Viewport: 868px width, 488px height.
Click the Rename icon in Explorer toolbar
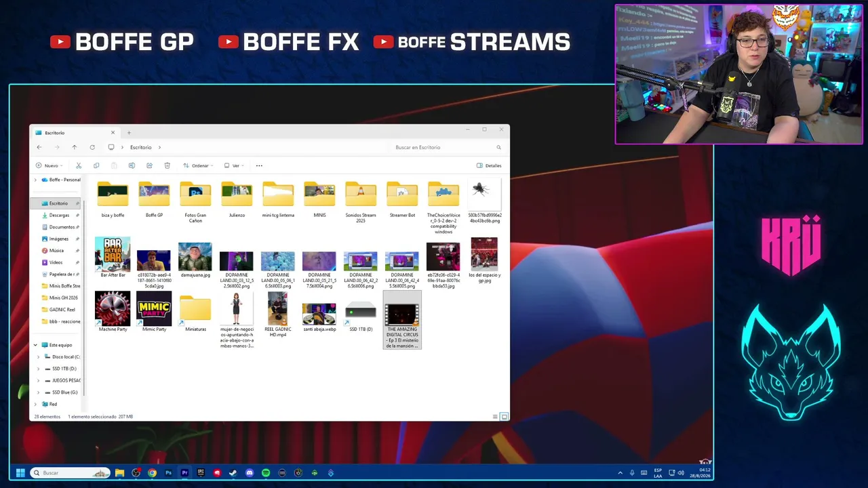coord(132,165)
